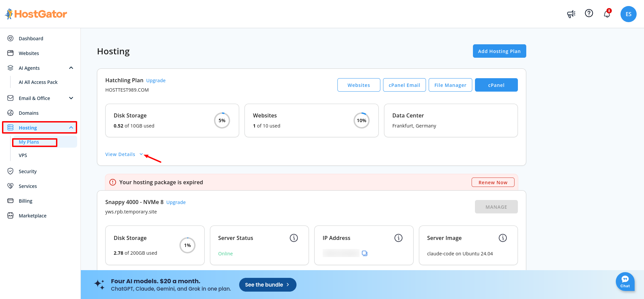Go to Domains in sidebar
This screenshot has height=299, width=644.
[29, 113]
